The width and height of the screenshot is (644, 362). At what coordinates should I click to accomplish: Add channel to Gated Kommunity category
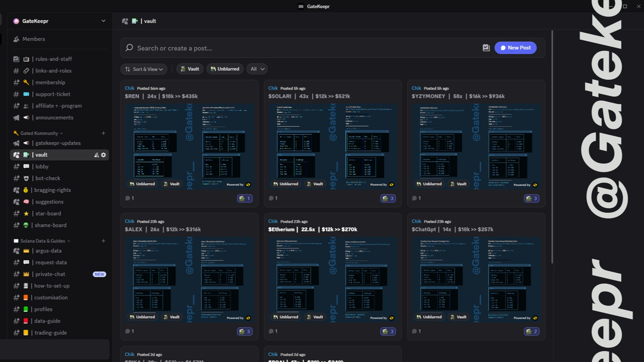103,133
